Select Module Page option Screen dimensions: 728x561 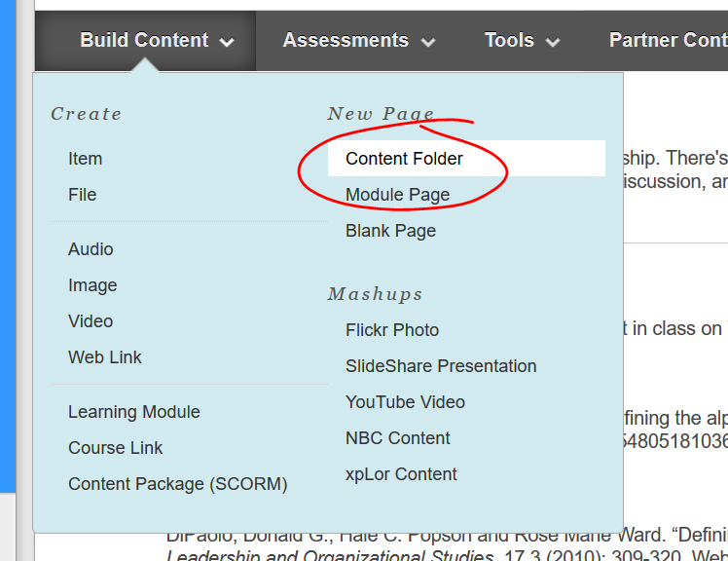point(397,195)
